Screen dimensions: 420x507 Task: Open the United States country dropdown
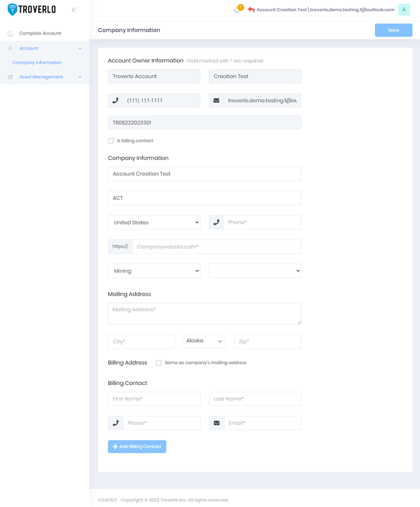154,222
